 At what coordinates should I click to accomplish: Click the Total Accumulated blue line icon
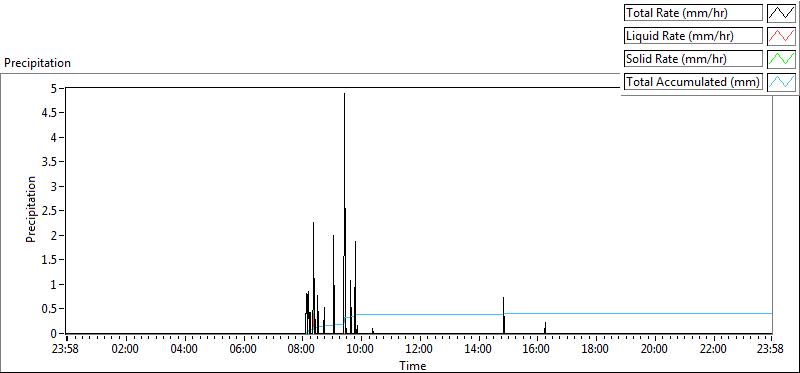pos(781,82)
